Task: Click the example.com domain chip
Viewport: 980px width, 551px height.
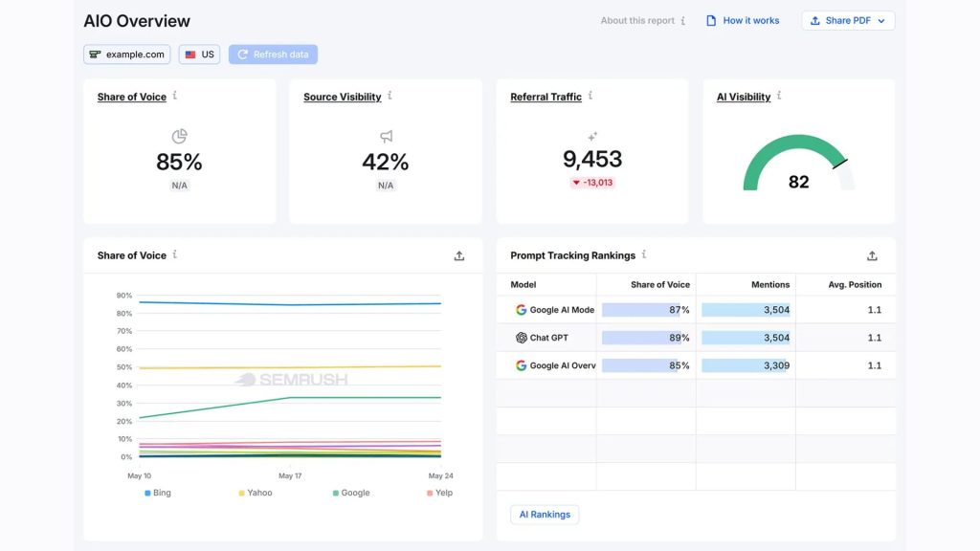Action: point(127,55)
